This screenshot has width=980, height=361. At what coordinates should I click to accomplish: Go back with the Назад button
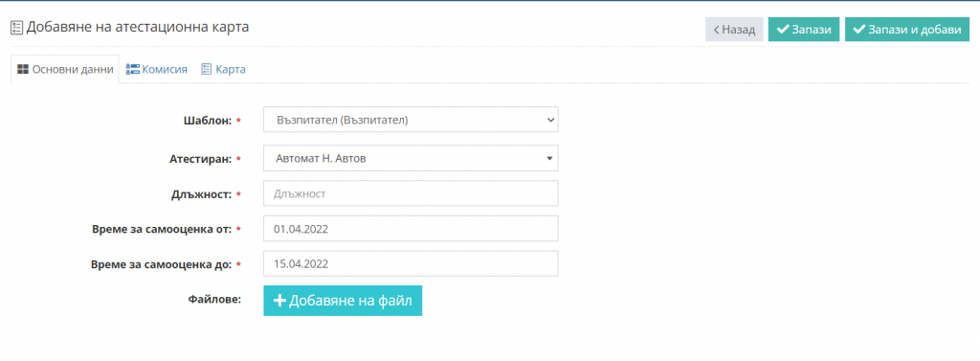pyautogui.click(x=734, y=30)
